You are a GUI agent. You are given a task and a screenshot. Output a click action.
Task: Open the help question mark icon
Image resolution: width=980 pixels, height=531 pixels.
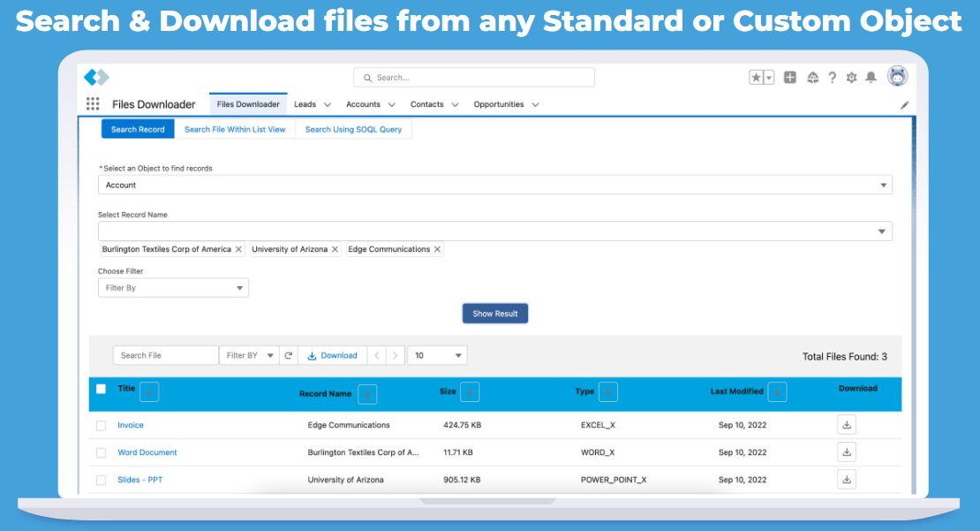pos(832,78)
